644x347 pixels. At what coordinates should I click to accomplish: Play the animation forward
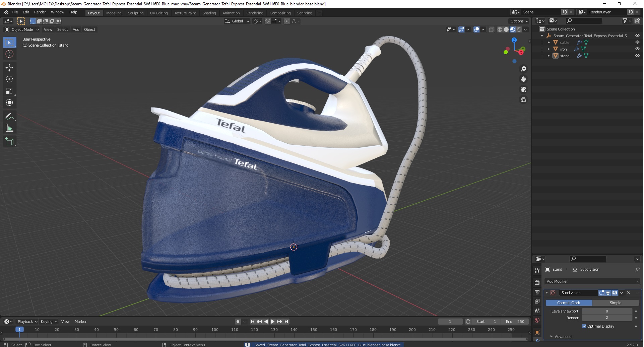[273, 322]
